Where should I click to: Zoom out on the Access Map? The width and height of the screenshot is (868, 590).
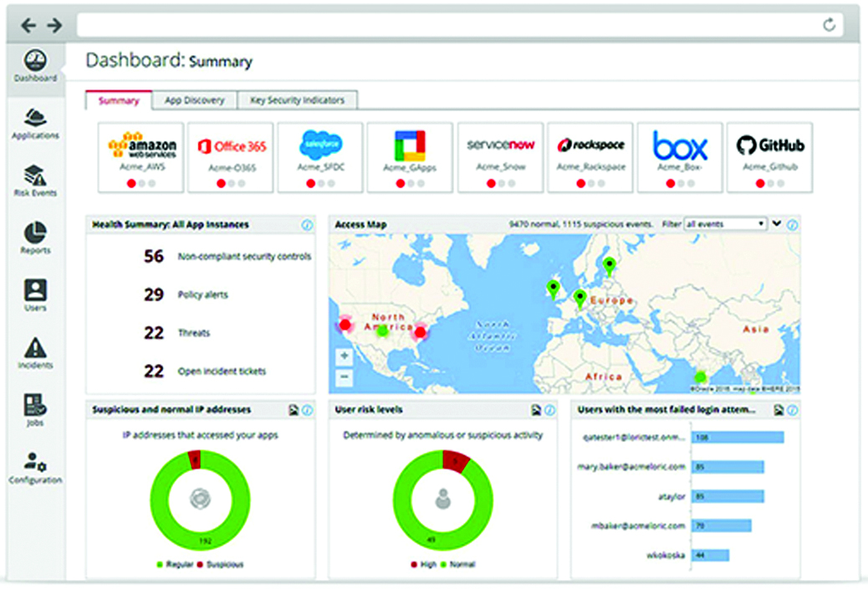tap(345, 377)
